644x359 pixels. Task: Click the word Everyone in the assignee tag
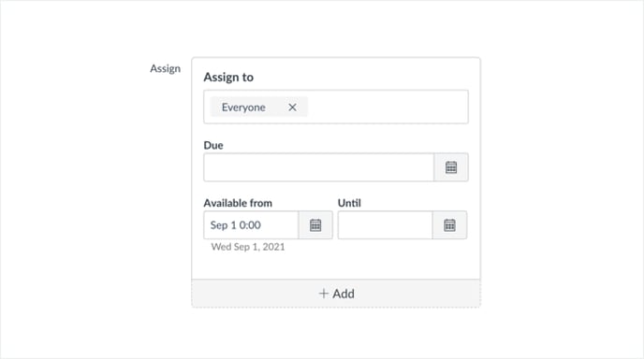pos(243,108)
